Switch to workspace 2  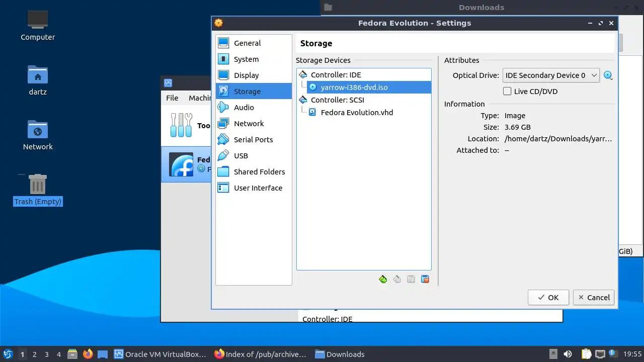[x=34, y=354]
